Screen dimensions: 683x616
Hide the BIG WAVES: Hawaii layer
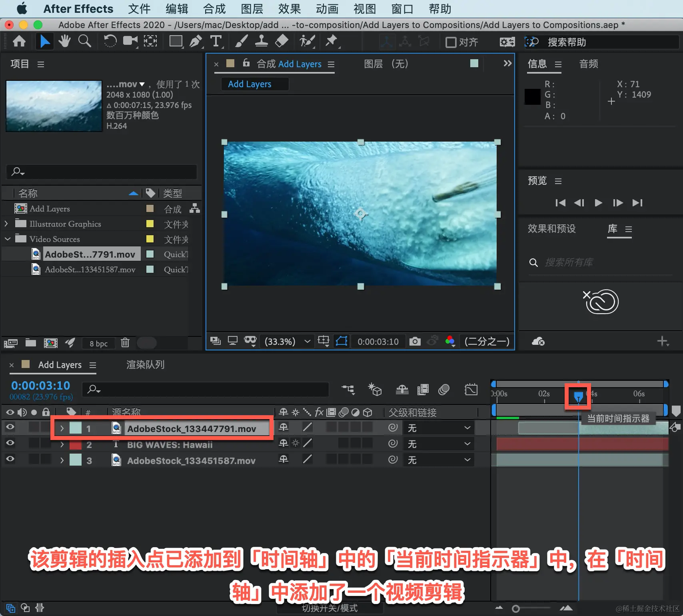[10, 443]
